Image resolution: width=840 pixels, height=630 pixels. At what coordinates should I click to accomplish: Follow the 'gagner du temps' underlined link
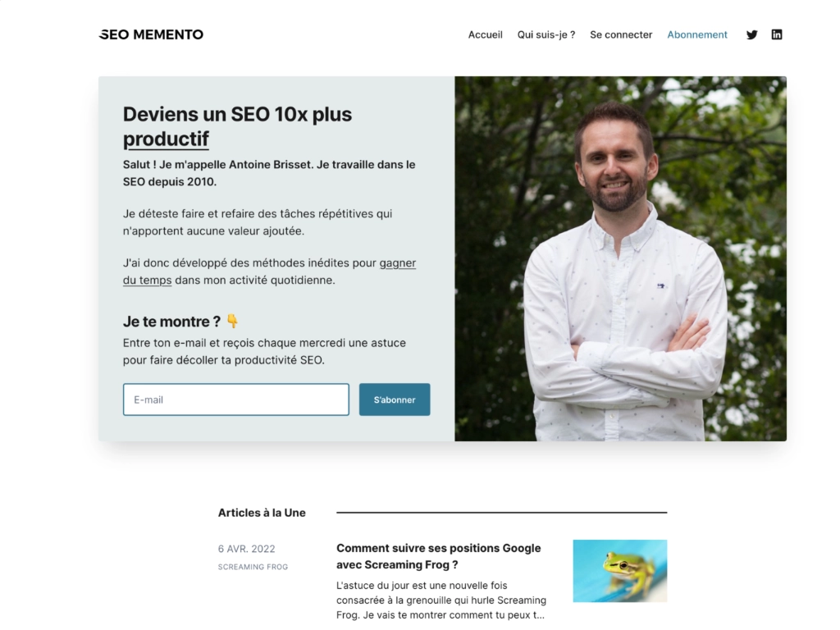pos(269,272)
